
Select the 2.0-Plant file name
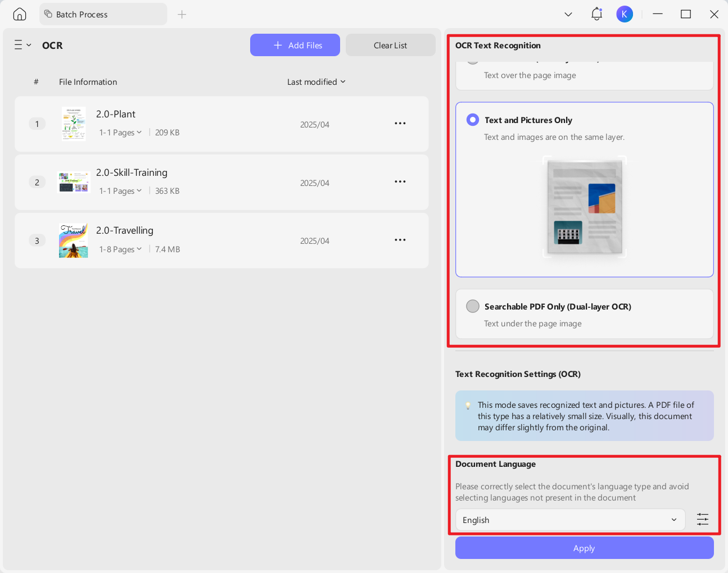(x=116, y=114)
